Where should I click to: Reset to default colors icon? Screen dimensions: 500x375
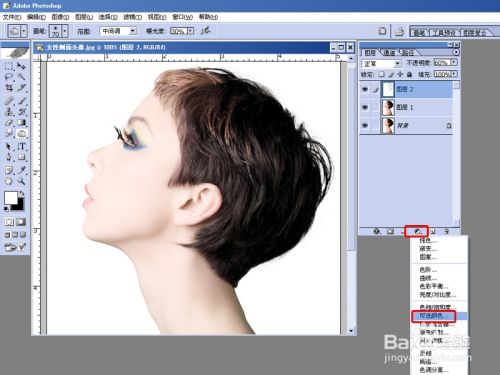(x=6, y=209)
